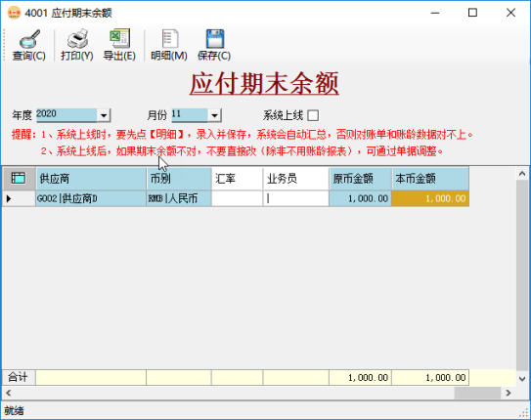Sort by the 供应商 column header
This screenshot has height=420, width=531.
(91, 178)
